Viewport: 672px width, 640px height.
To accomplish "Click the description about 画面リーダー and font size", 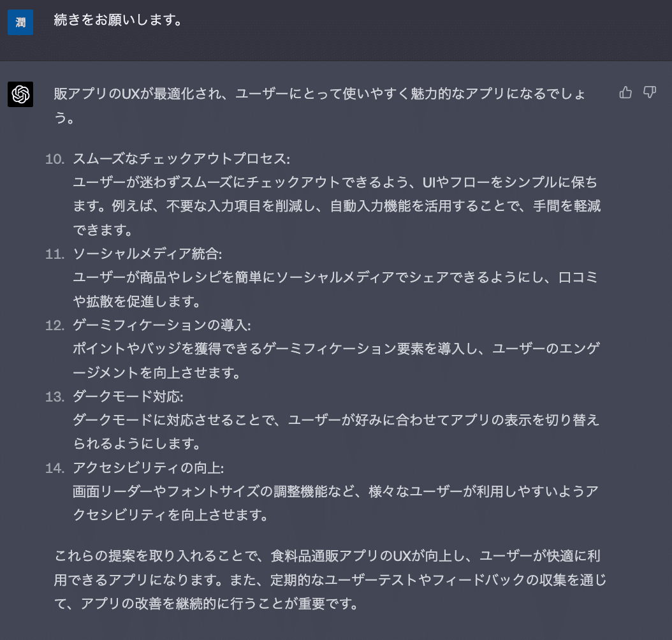I will [336, 491].
